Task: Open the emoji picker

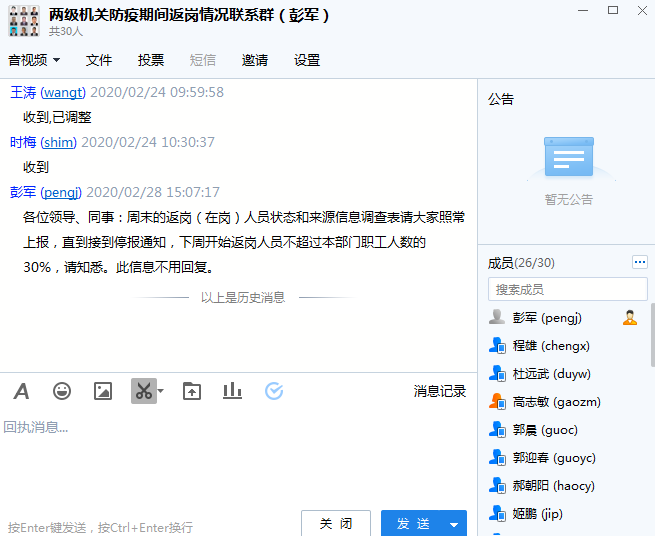Action: pos(62,391)
